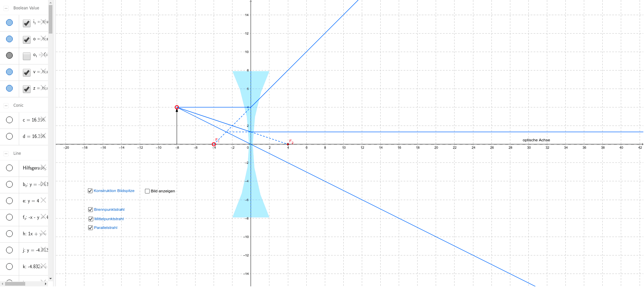Show line e visibility circle
Image resolution: width=644 pixels, height=287 pixels.
pyautogui.click(x=9, y=201)
